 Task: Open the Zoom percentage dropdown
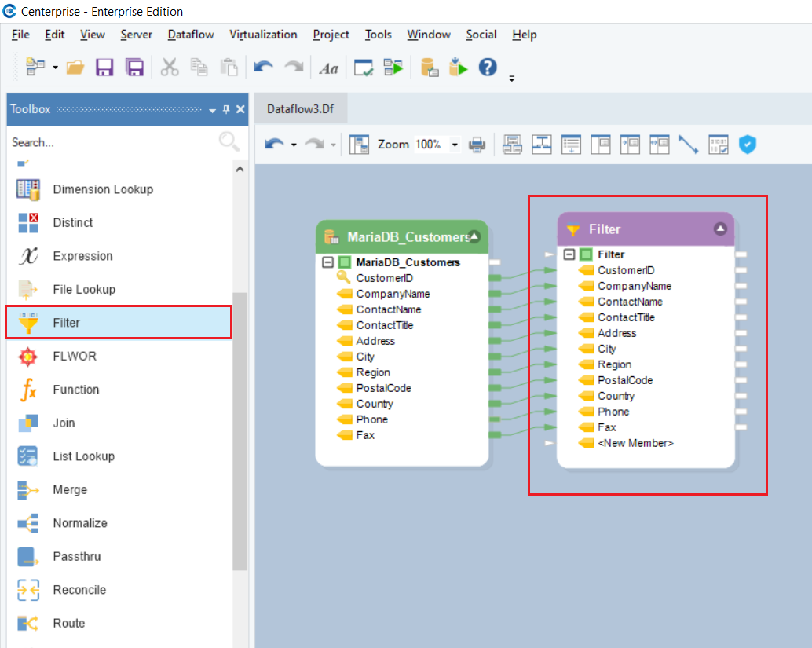455,145
